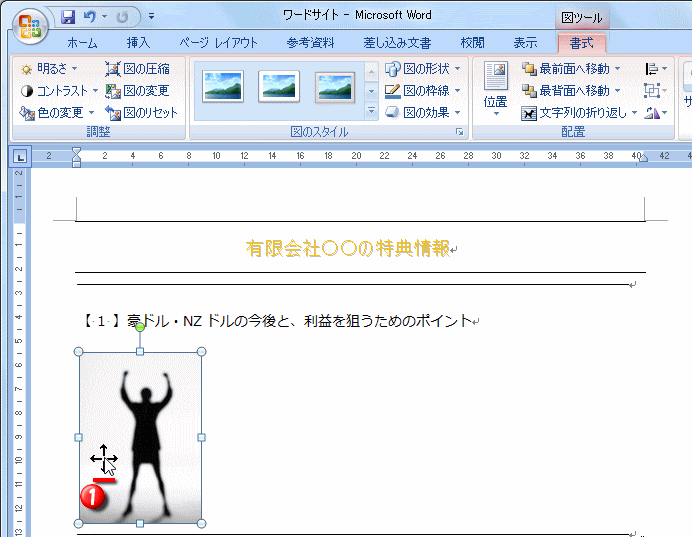Open the 図の効果 picture effects menu
Viewport: 692px width, 537px height.
click(x=423, y=113)
